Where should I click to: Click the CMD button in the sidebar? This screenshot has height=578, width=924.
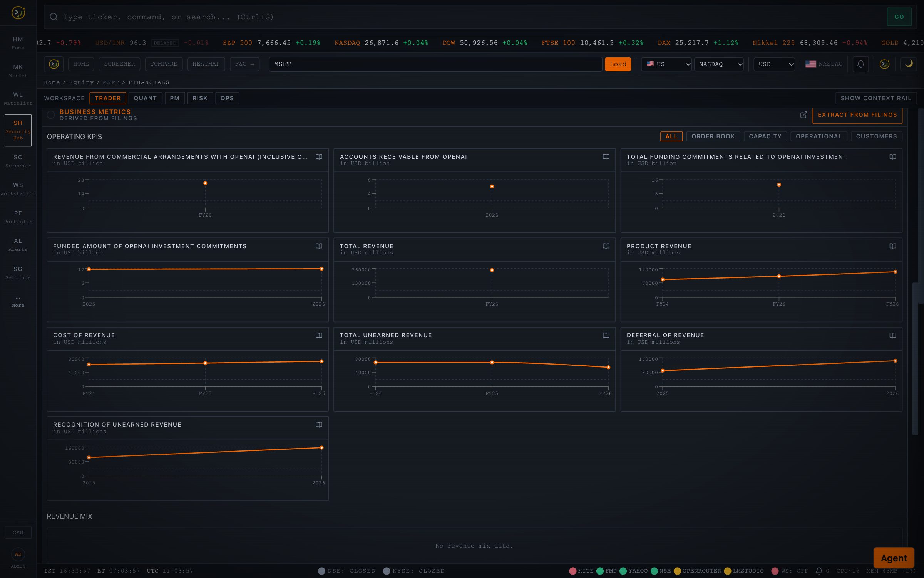tap(18, 533)
